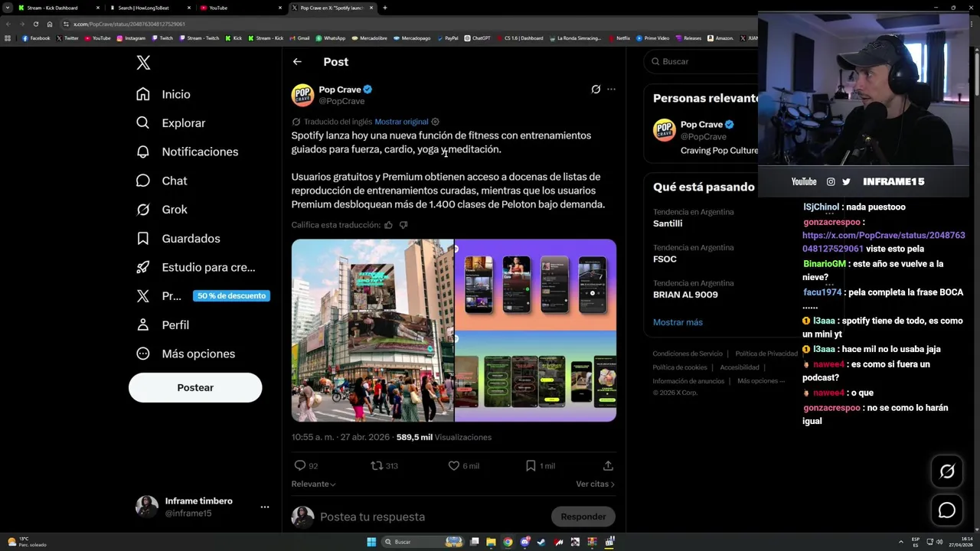Open Premium with 50 % de descuento
The image size is (980, 551).
coord(202,296)
